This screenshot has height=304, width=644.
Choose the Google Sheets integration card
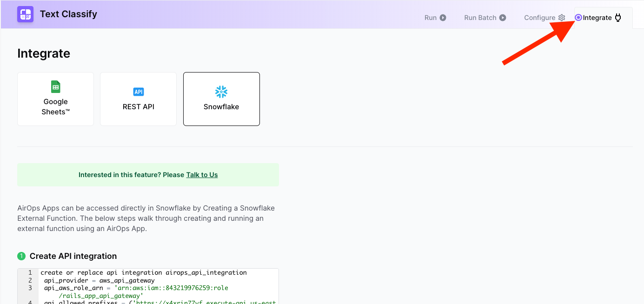pos(56,99)
